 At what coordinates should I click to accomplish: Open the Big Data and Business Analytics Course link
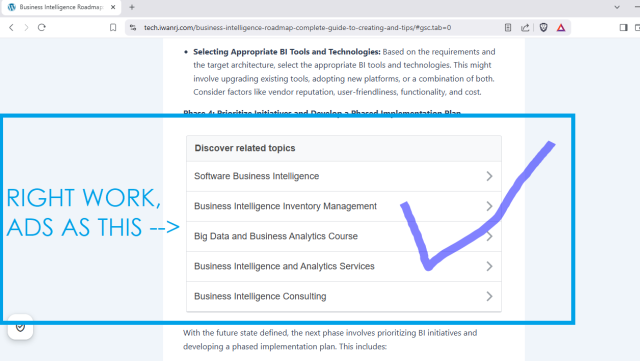pyautogui.click(x=276, y=236)
